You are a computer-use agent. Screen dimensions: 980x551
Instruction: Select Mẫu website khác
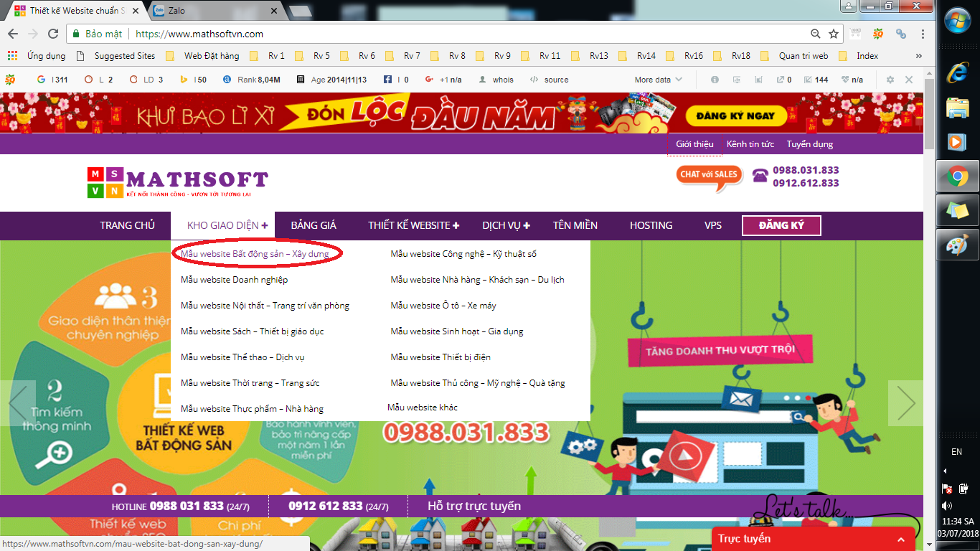coord(423,408)
